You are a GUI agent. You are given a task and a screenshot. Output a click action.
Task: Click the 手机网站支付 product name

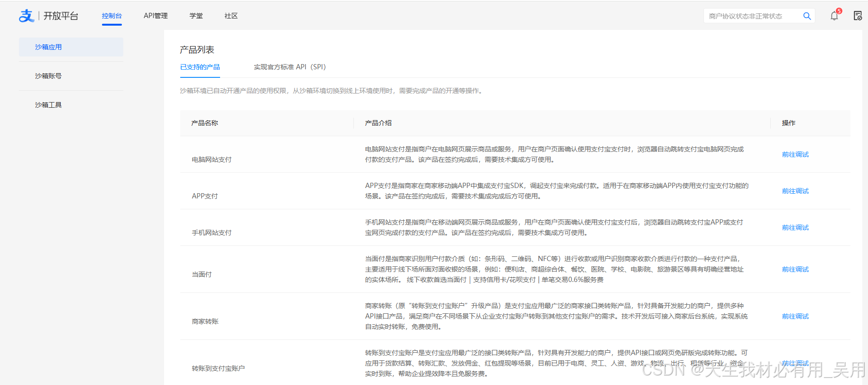point(212,233)
